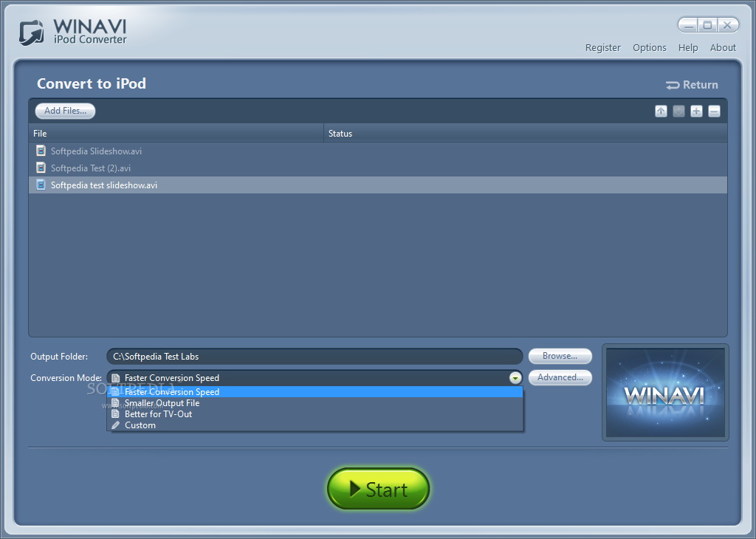Minimize the WinAVI window
Screen dimensions: 756x539
pos(689,25)
